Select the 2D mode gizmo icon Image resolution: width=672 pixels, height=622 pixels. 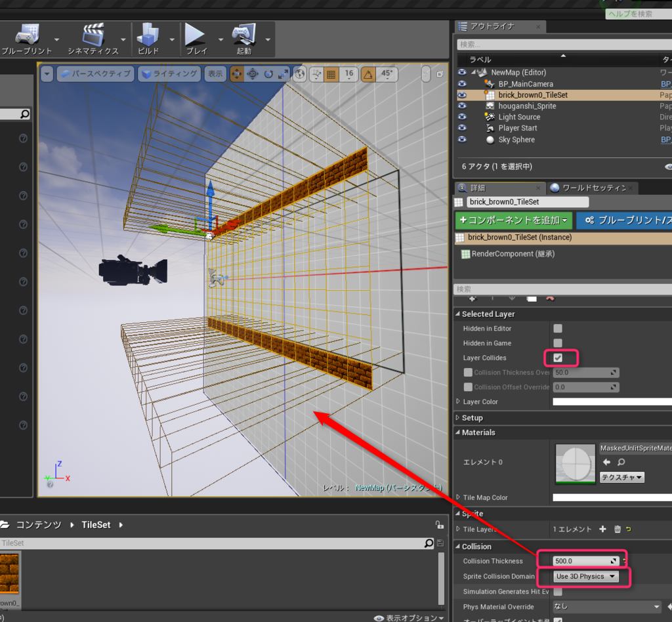point(253,74)
